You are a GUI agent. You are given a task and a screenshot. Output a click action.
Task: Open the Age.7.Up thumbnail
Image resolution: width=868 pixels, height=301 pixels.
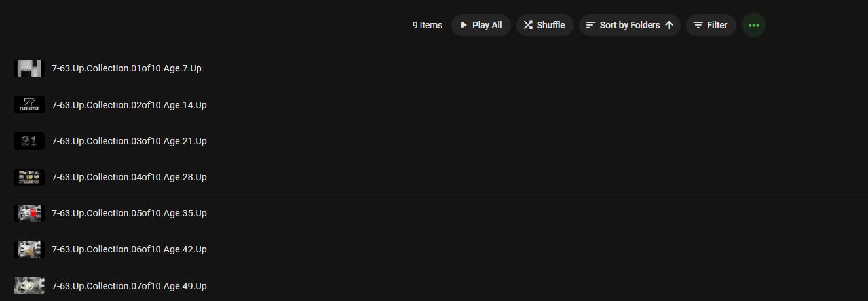click(x=29, y=69)
